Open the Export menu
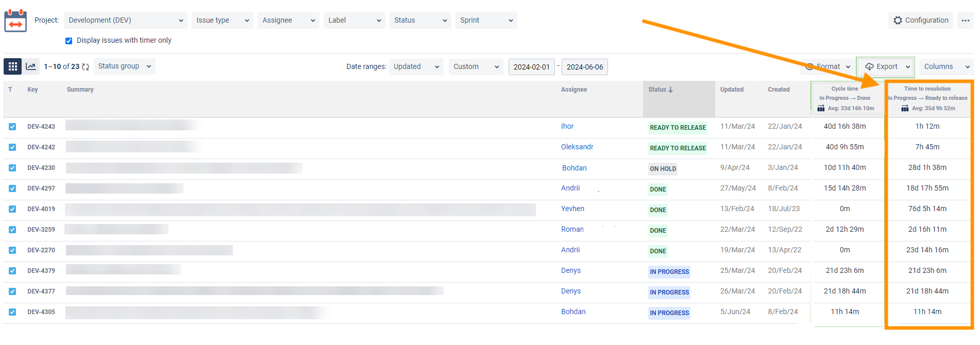This screenshot has height=345, width=980. tap(886, 67)
